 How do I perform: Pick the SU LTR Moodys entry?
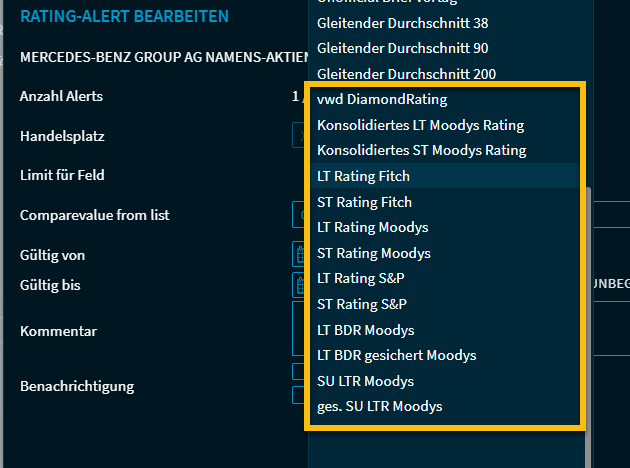365,381
